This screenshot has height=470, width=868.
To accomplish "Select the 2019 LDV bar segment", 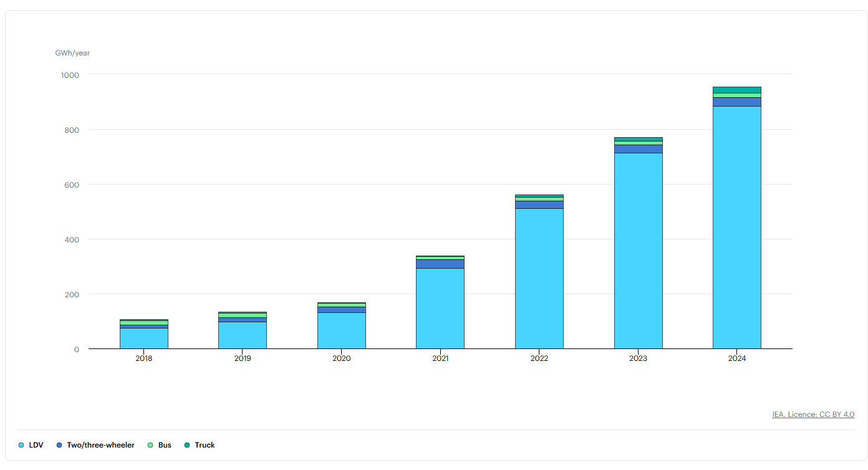I will point(243,335).
